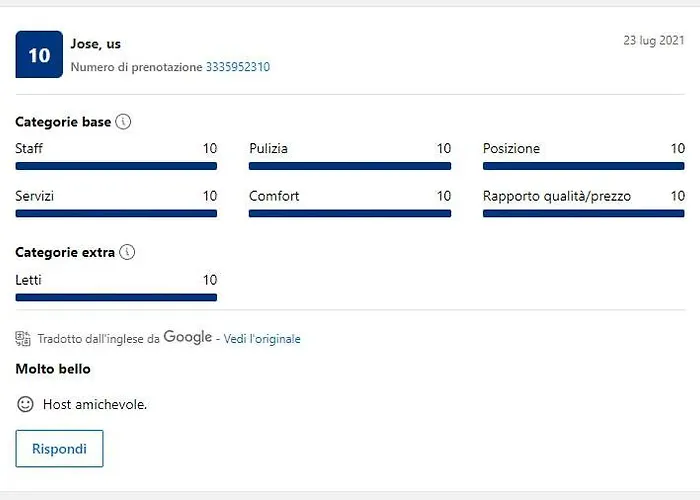Click the Posizione rating bar
This screenshot has width=700, height=500.
click(584, 166)
